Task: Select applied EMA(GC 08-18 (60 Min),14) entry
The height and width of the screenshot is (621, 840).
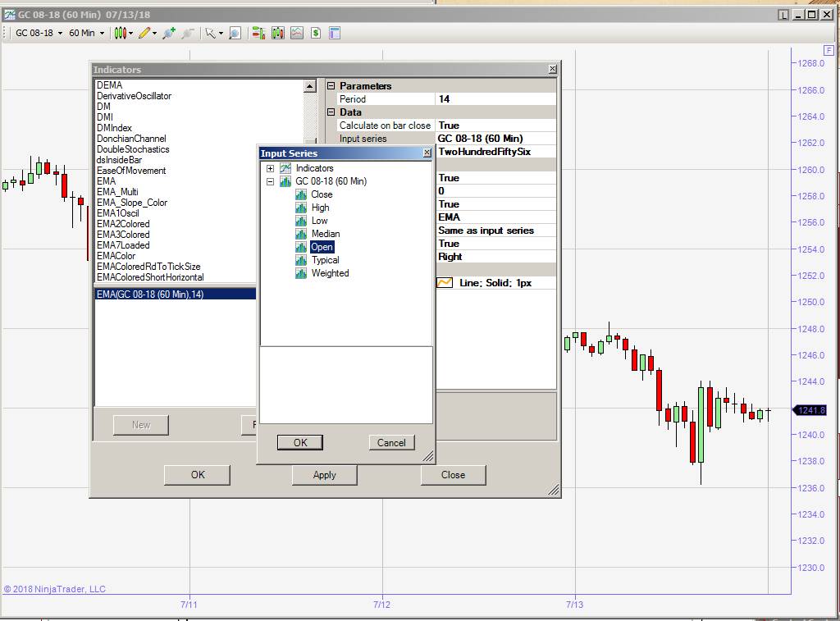Action: pos(176,295)
